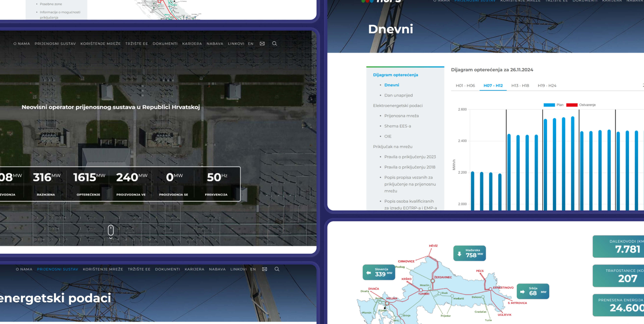
Task: Click the TUMBRI substation label on the map
Action: tap(423, 294)
